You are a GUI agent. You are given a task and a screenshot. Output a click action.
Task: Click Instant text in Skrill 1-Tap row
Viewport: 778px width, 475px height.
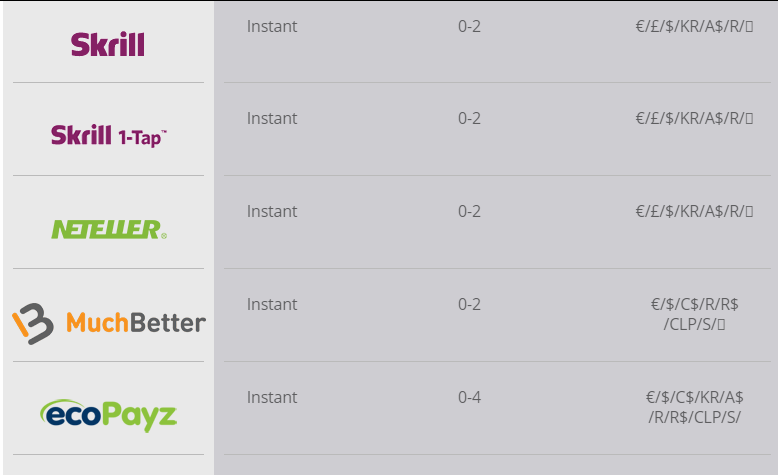(x=272, y=119)
